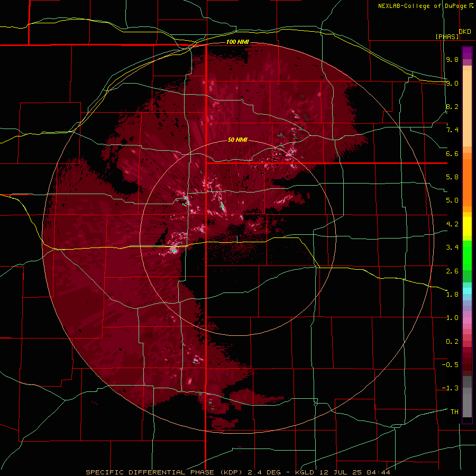Viewport: 476px width, 476px height.
Task: Click the 1.8 value on the color scale
Action: click(452, 295)
